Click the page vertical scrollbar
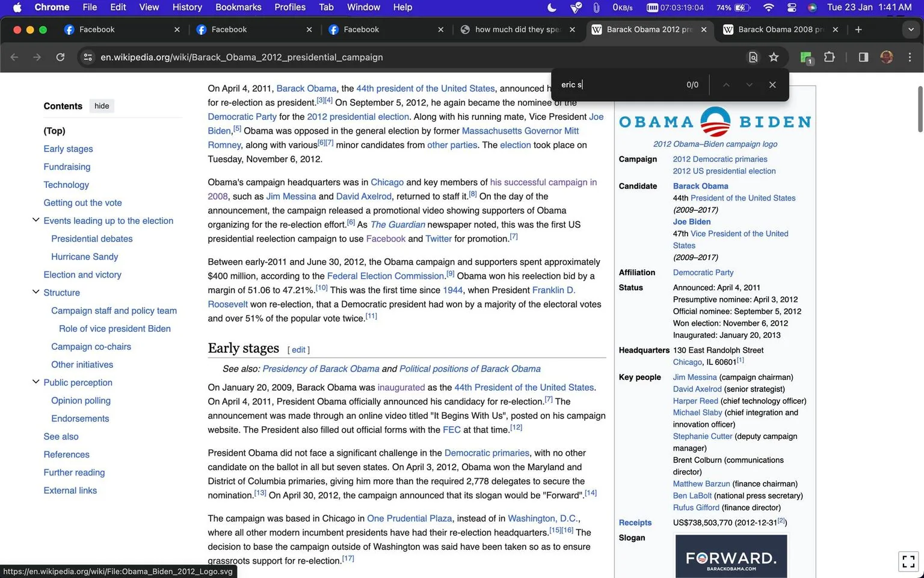Image resolution: width=924 pixels, height=578 pixels. click(x=920, y=110)
